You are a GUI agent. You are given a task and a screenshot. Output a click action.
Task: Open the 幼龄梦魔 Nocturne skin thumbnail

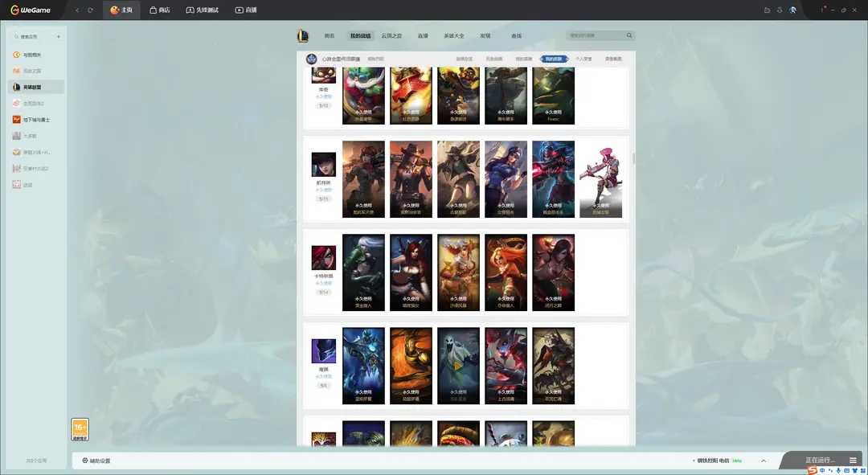point(411,366)
